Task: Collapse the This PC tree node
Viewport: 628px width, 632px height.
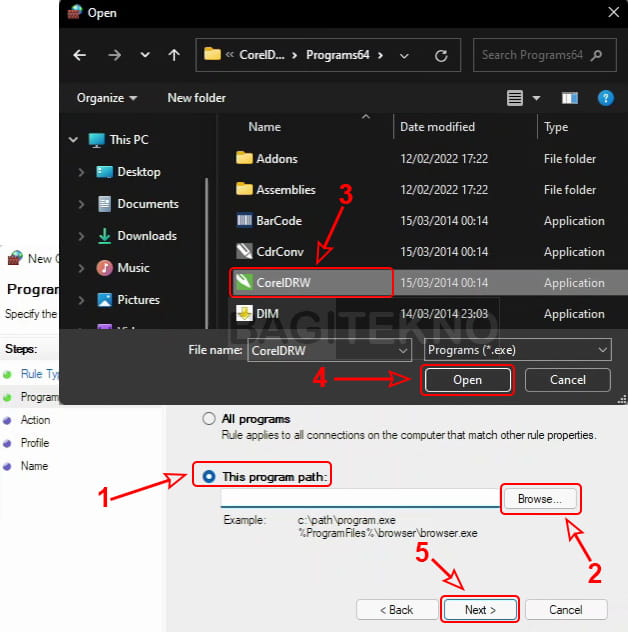Action: (x=73, y=140)
